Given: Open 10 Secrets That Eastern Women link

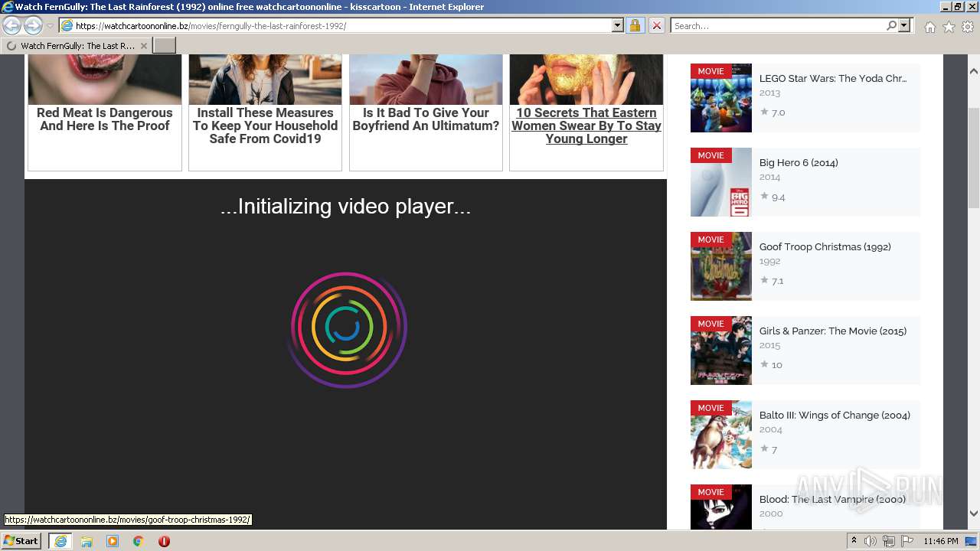Looking at the screenshot, I should 586,126.
